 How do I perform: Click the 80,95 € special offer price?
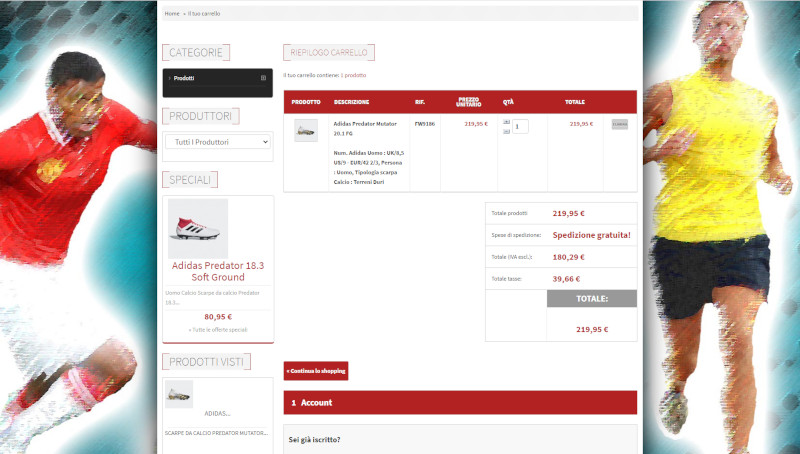(x=218, y=317)
